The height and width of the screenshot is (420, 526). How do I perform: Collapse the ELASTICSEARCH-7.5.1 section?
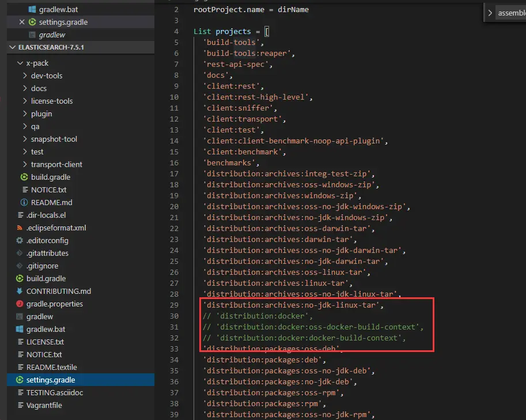(x=13, y=47)
